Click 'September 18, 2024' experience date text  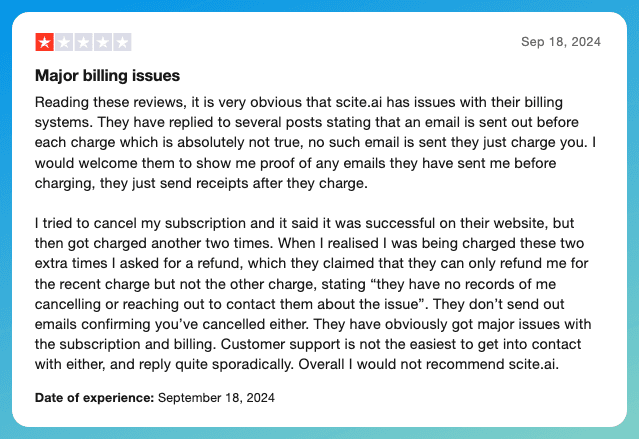click(x=216, y=398)
